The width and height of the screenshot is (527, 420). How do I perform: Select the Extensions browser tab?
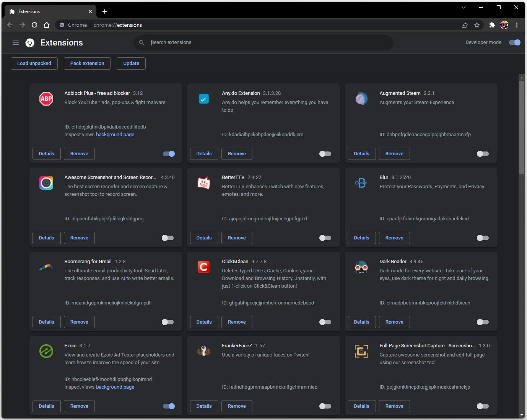pos(50,11)
